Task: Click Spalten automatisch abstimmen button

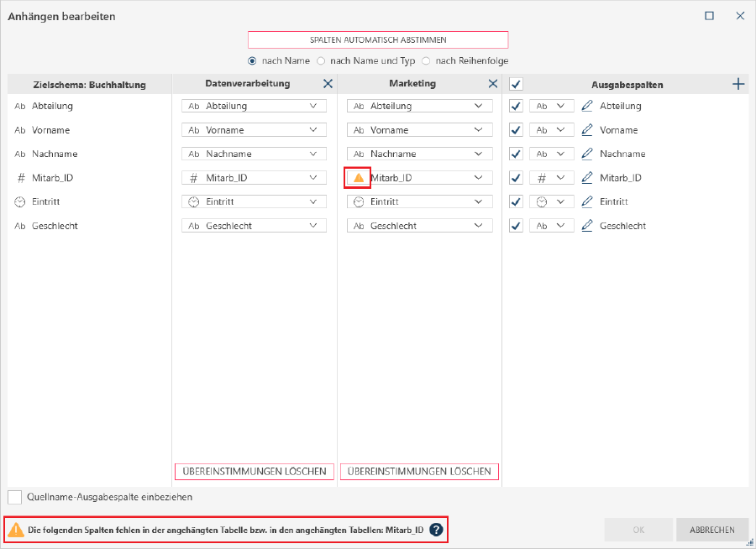Action: [x=378, y=40]
